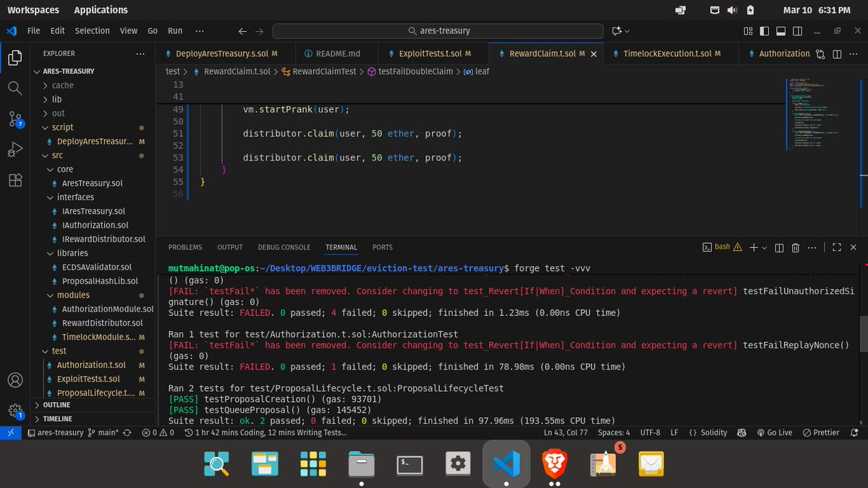This screenshot has width=868, height=488.
Task: Switch to TimelockExecution.t.sol tab
Action: tap(671, 53)
